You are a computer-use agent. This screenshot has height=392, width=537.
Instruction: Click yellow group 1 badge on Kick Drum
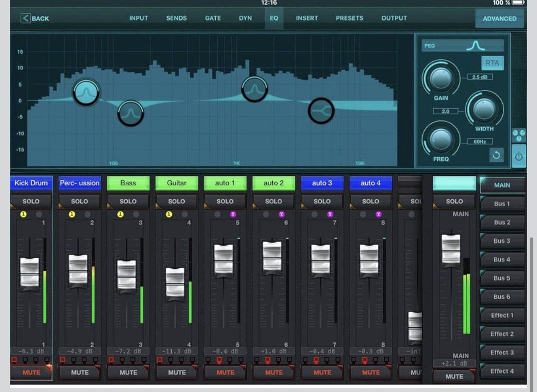(x=23, y=214)
